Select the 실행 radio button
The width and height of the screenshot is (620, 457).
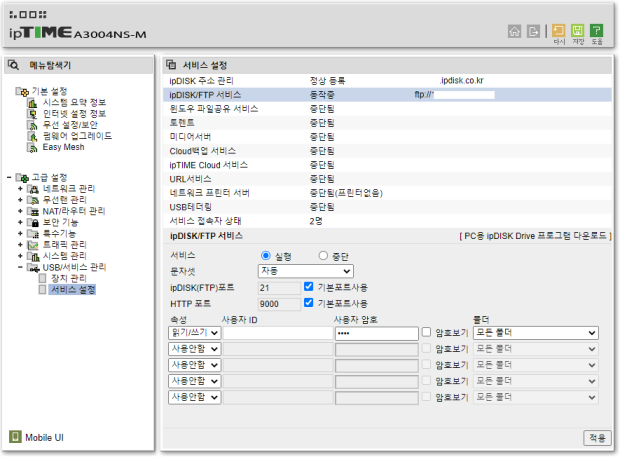266,255
